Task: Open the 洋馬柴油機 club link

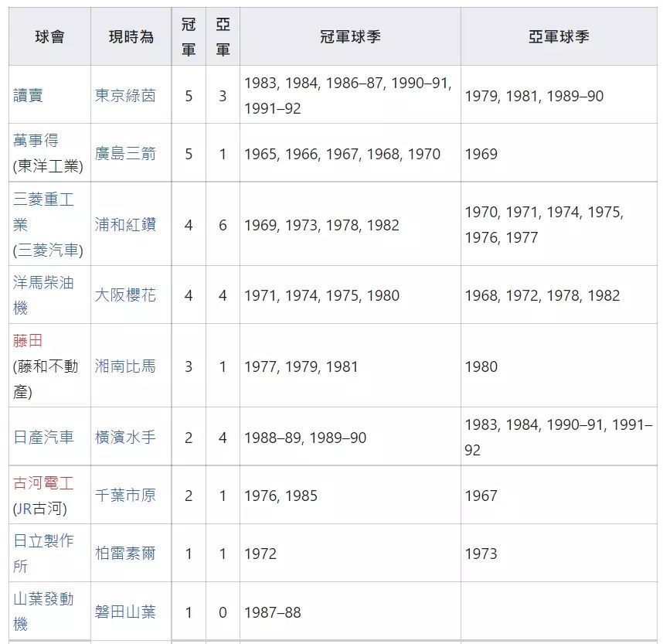Action: [43, 295]
